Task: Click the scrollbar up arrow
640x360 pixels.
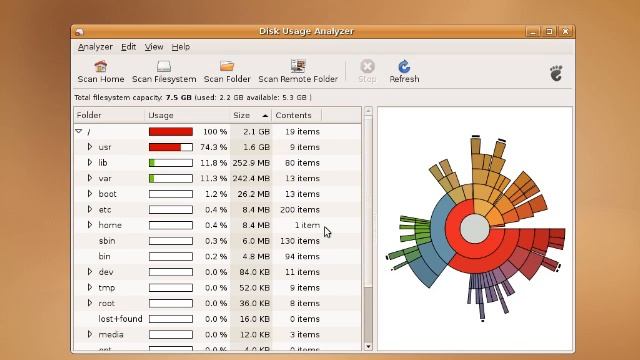Action: click(368, 111)
